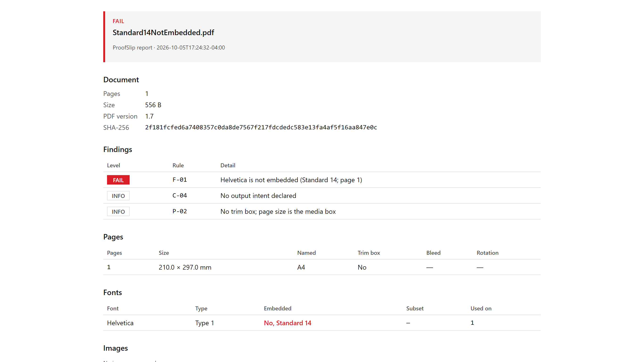This screenshot has width=644, height=362.
Task: Select the Standard14NotEmbedded.pdf file title
Action: pos(163,33)
